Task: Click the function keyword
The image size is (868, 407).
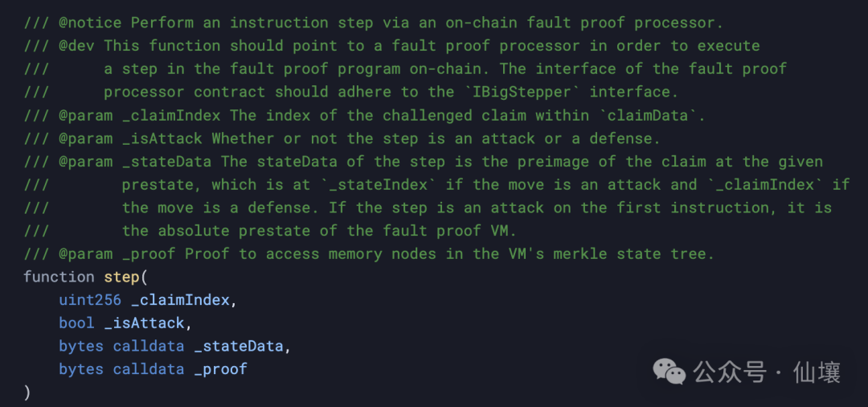Action: click(59, 277)
